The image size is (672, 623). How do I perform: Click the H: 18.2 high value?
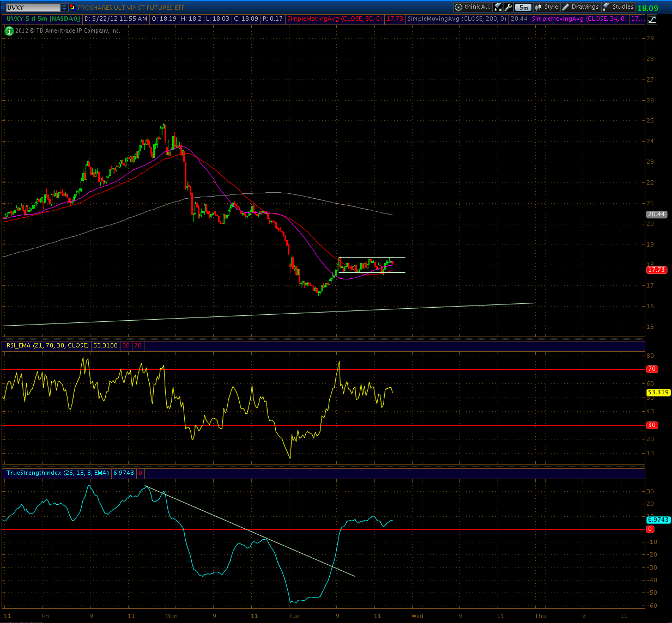[191, 19]
